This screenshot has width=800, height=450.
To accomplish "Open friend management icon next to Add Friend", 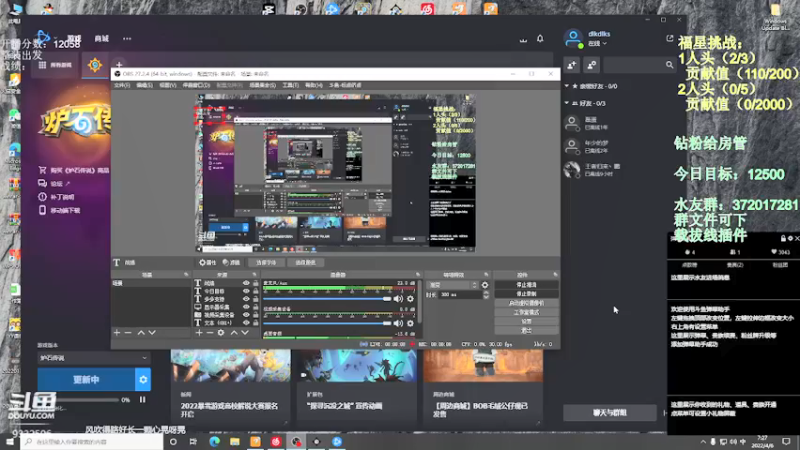I will tap(591, 65).
